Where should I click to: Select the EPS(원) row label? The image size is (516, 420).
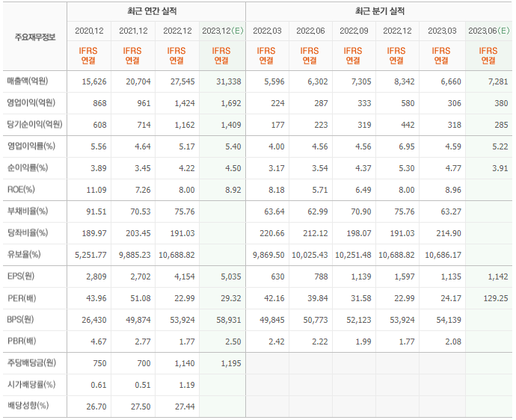[21, 277]
